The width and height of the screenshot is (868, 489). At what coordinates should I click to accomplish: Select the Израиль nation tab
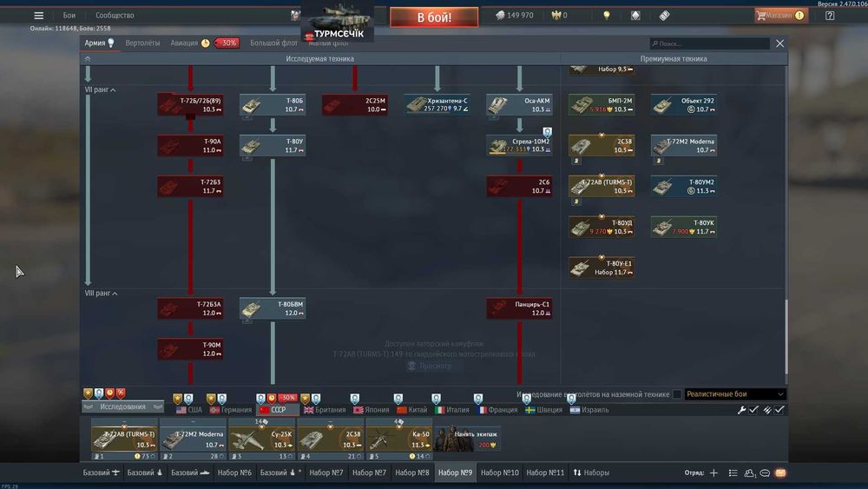[589, 410]
